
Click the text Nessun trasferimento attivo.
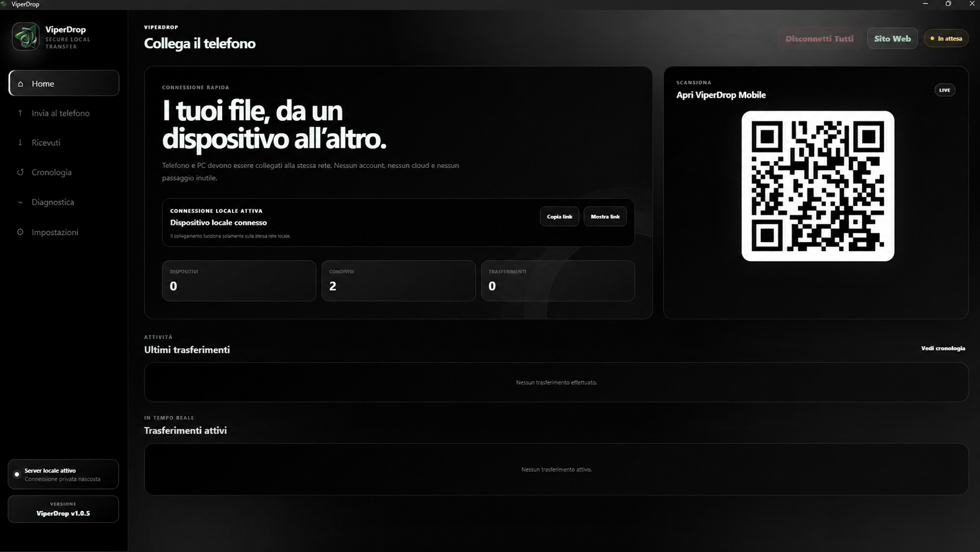[x=556, y=469]
